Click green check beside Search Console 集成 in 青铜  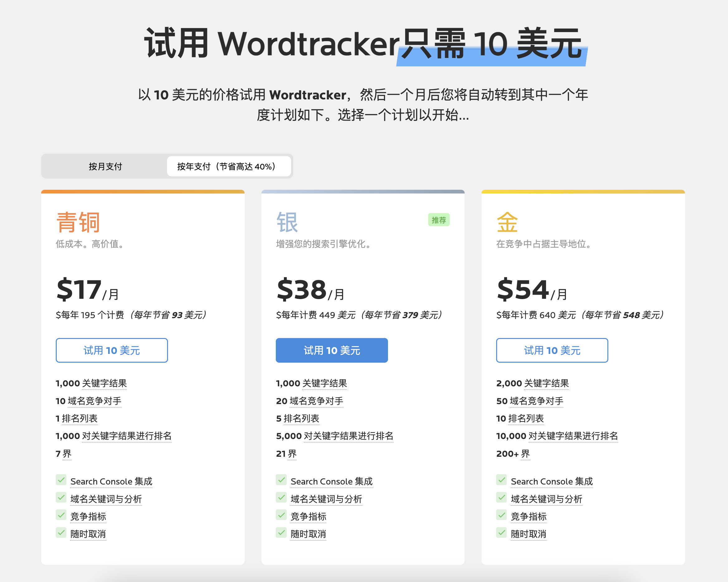61,480
